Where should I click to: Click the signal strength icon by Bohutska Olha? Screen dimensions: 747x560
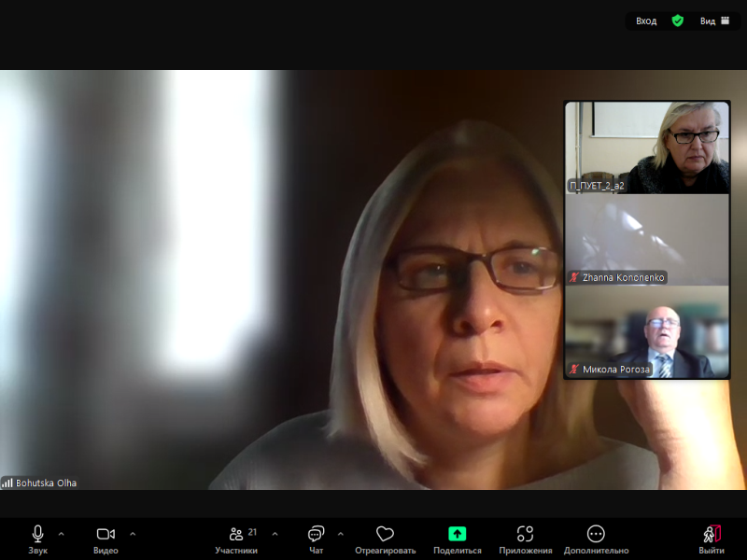(x=7, y=483)
